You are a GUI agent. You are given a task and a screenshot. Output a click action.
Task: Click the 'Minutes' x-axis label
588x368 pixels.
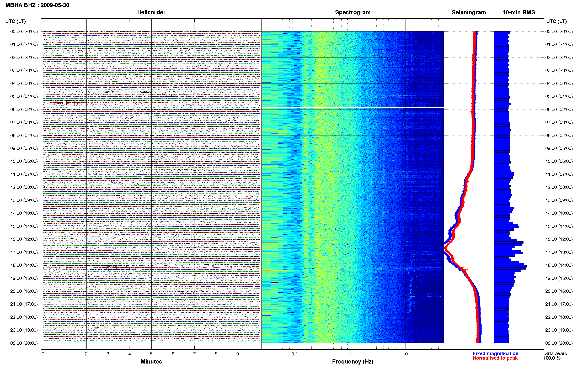(151, 361)
